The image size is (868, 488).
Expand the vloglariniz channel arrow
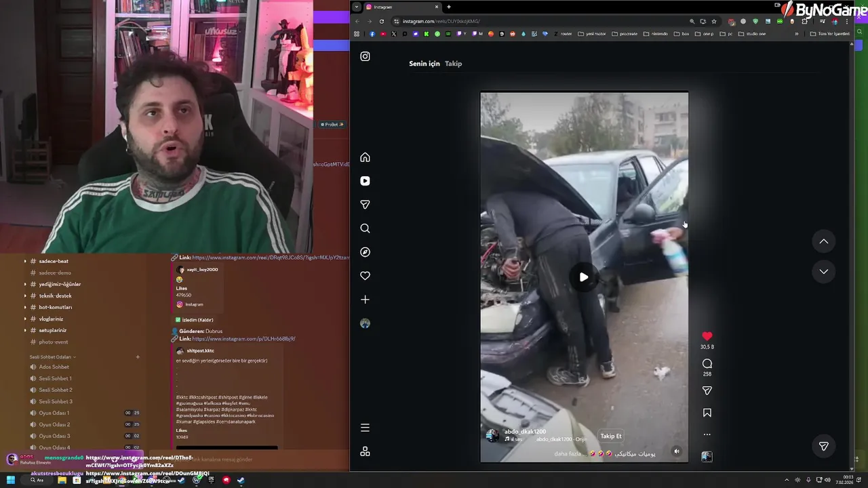tap(25, 319)
